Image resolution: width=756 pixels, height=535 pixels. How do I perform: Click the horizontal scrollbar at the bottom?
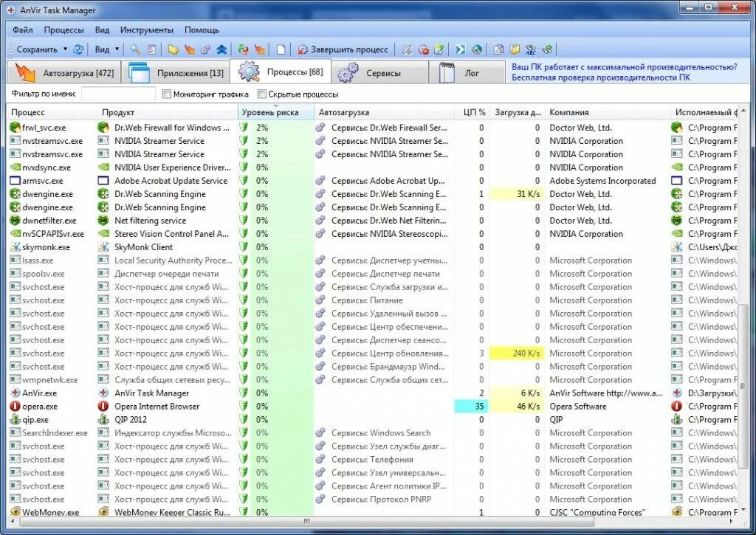pos(305,521)
